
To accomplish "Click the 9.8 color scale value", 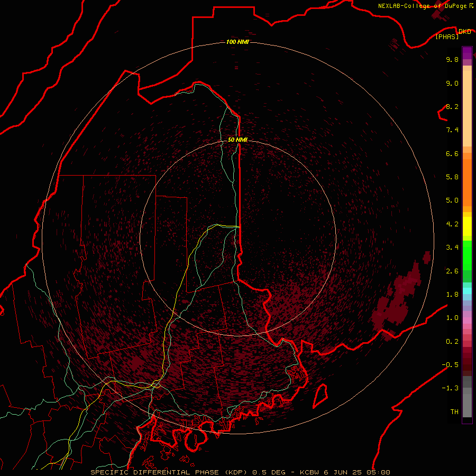I will coord(452,59).
